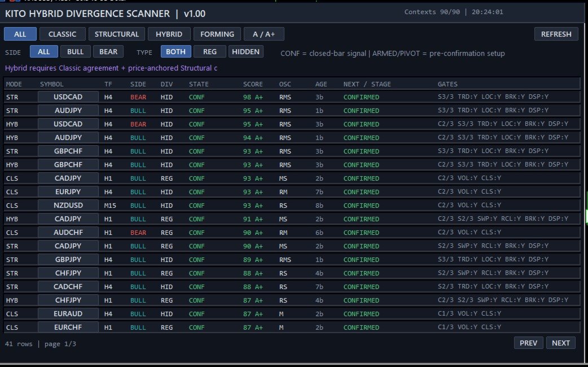588x367 pixels.
Task: Click the DIV column header
Action: pyautogui.click(x=166, y=84)
